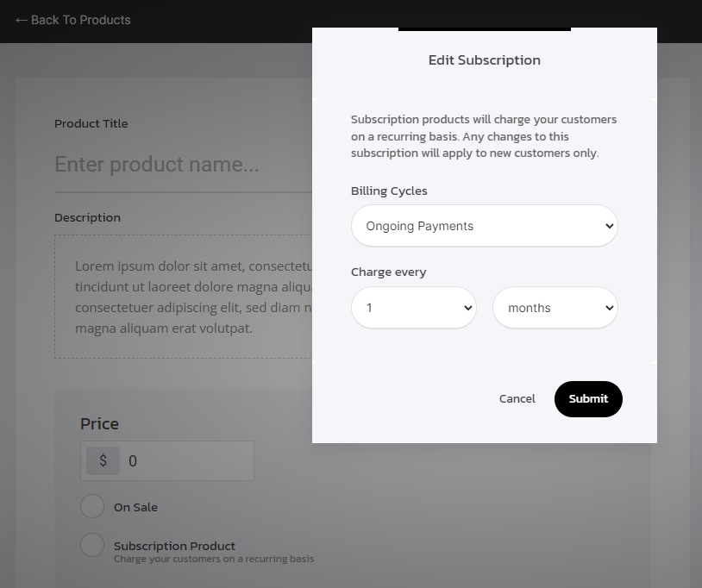Go back via Back To Products link

point(80,20)
